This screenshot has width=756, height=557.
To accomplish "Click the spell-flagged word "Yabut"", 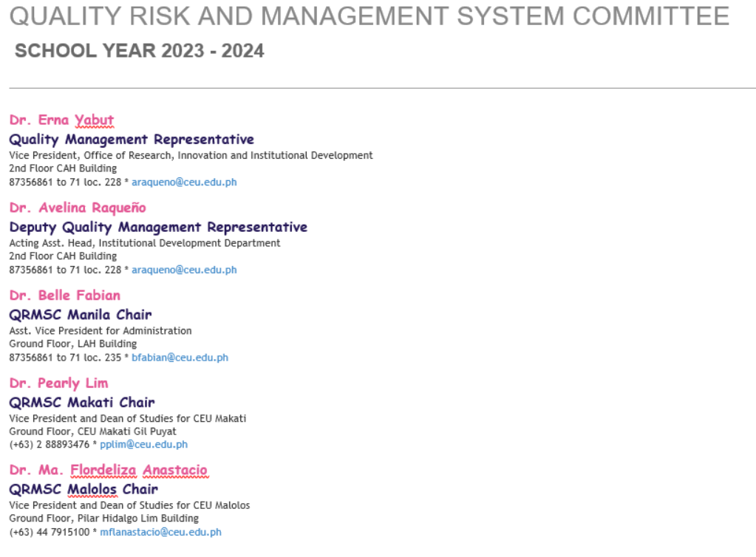I will tap(95, 120).
